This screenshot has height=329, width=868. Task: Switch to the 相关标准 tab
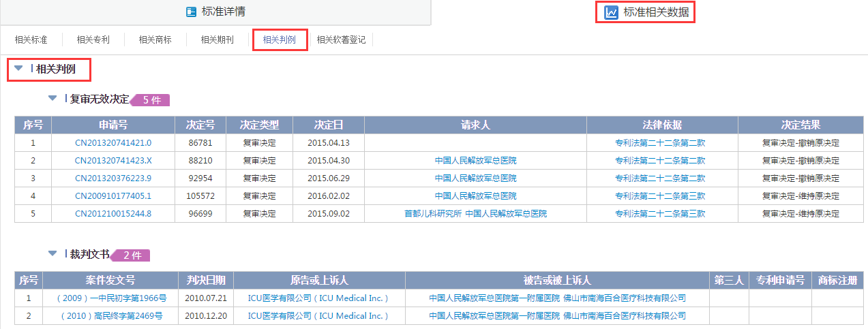[x=31, y=40]
